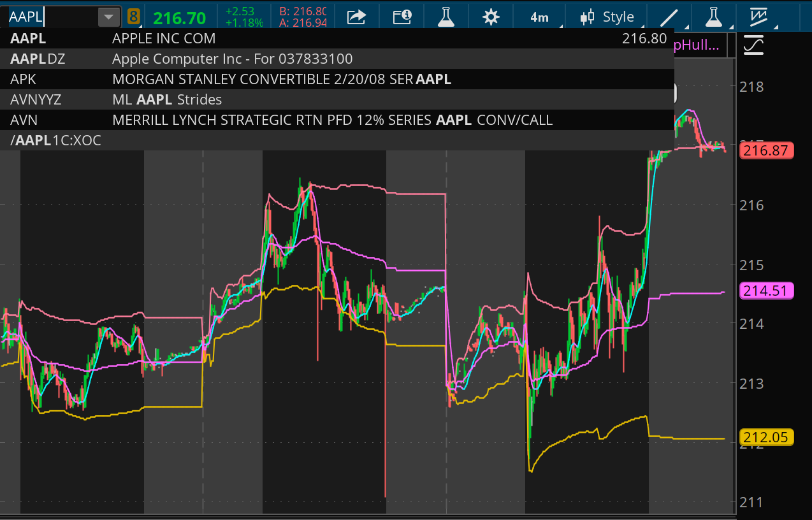Image resolution: width=812 pixels, height=520 pixels.
Task: Click the AAPL symbol input field
Action: 51,17
